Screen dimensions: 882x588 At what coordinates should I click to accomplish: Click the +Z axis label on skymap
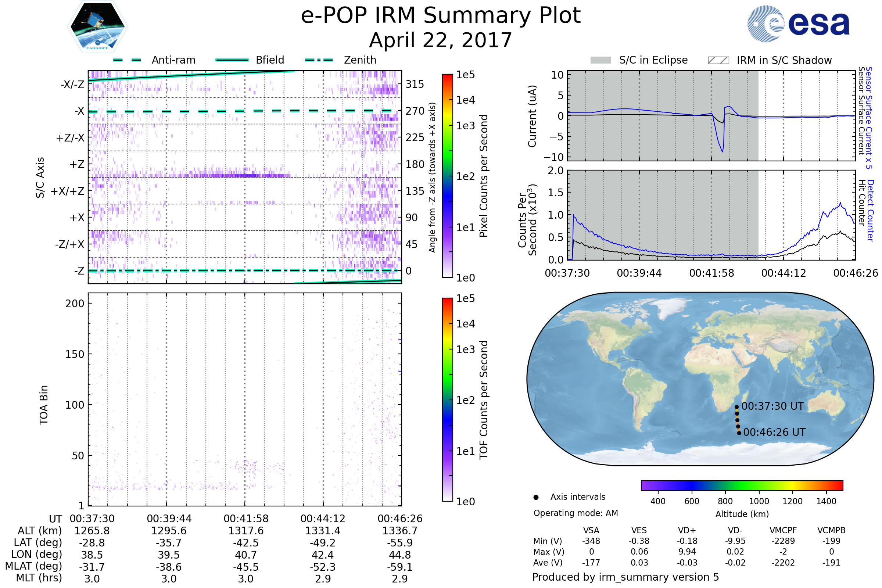click(77, 164)
